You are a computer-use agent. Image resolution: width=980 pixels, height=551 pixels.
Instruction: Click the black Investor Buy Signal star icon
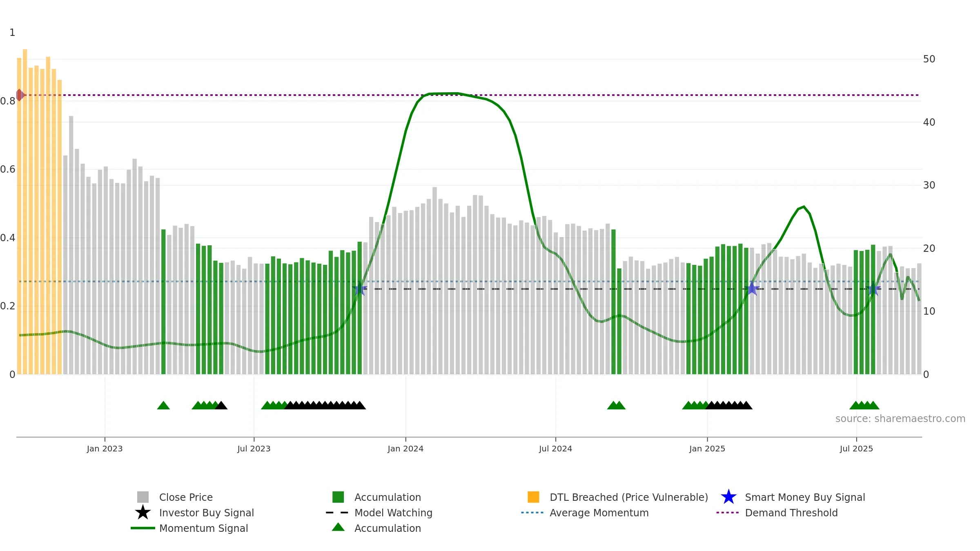[x=143, y=513]
